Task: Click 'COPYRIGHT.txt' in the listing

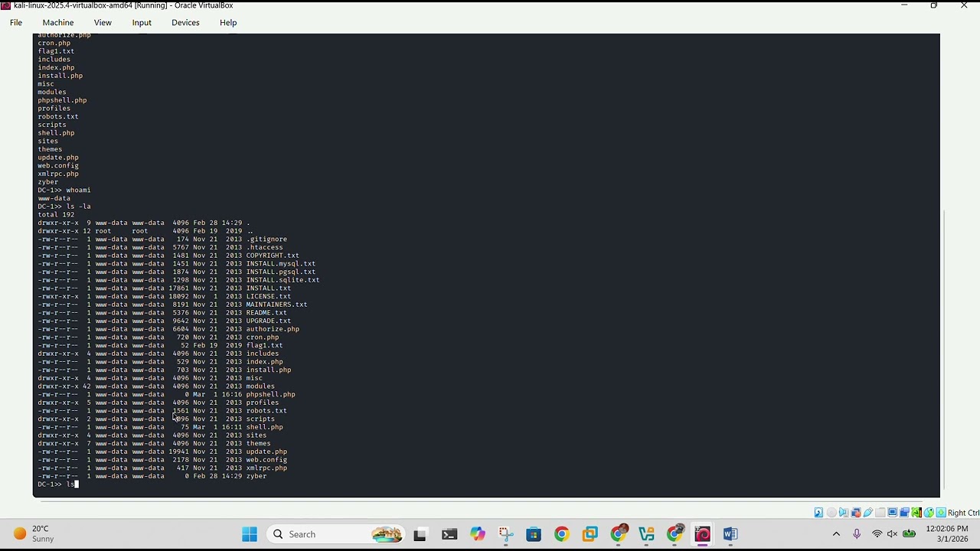Action: coord(273,256)
